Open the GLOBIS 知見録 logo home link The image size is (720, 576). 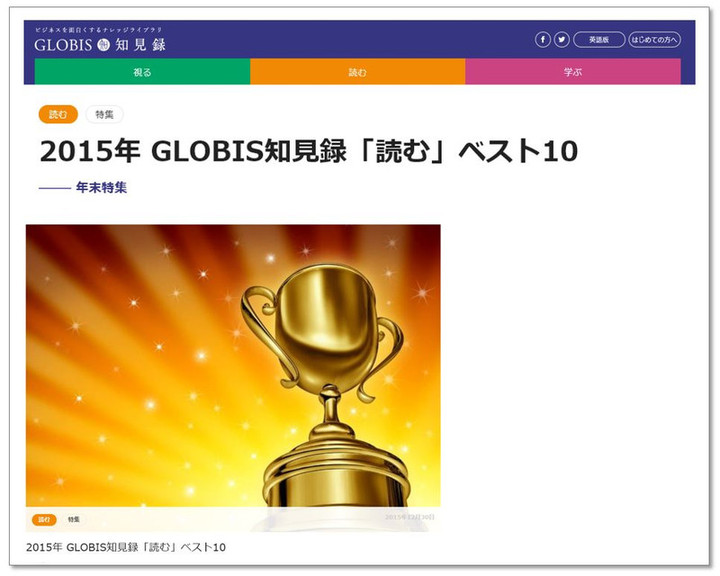tap(100, 45)
